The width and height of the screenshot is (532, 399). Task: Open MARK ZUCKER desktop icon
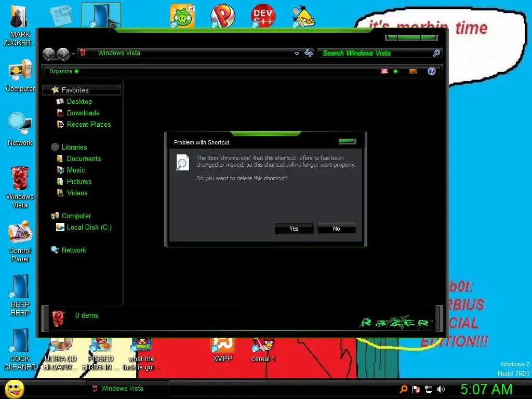tap(19, 24)
